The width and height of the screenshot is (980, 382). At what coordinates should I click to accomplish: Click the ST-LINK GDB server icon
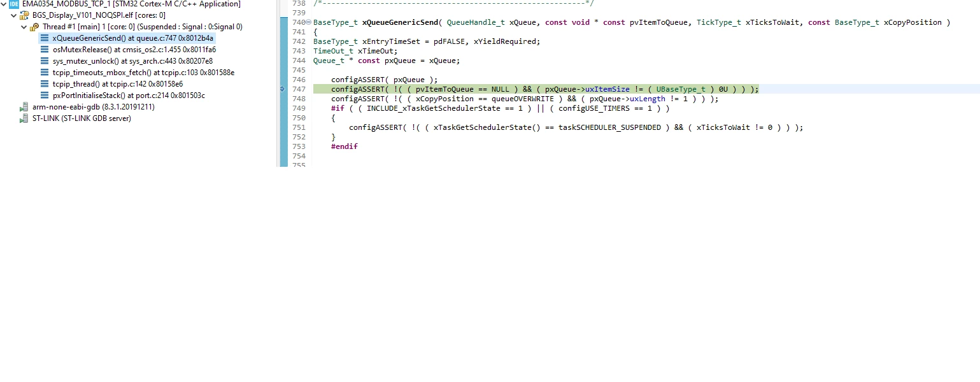tap(24, 118)
